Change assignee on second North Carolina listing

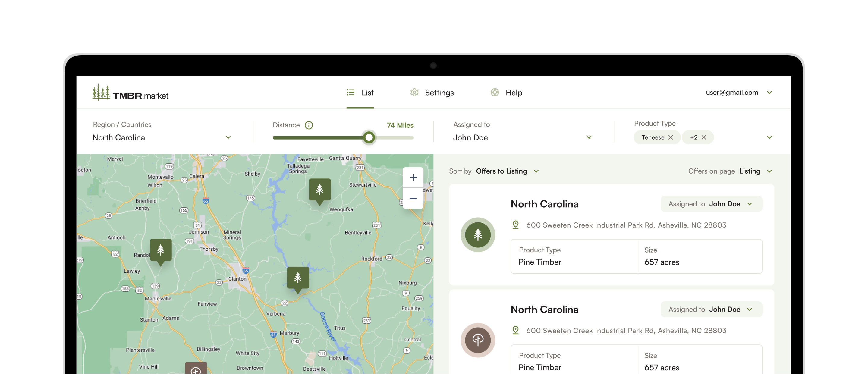pyautogui.click(x=711, y=309)
